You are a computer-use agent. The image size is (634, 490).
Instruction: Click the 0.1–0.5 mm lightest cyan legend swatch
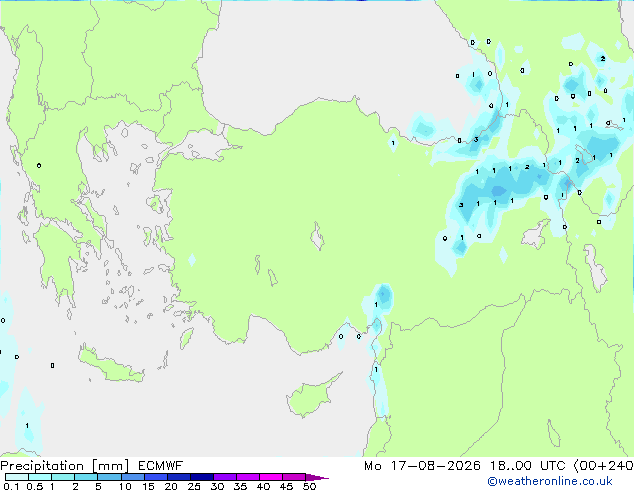17,477
